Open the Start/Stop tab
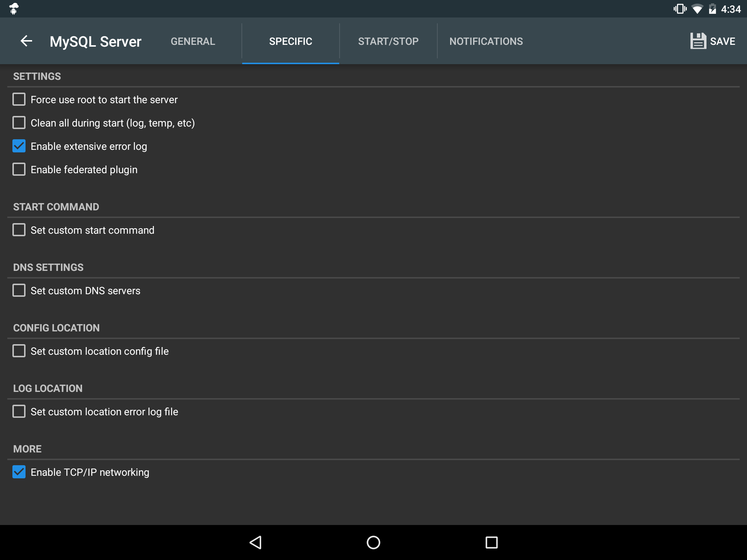This screenshot has height=560, width=747. coord(388,41)
